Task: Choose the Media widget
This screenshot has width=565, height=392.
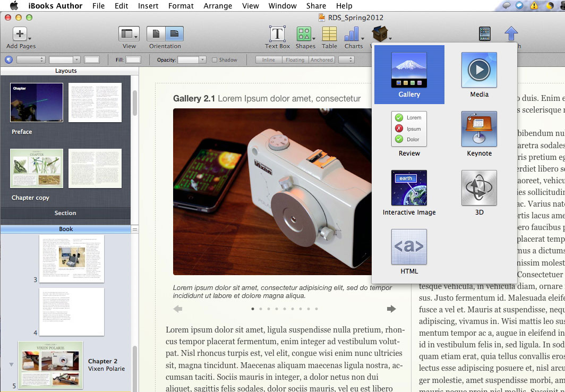Action: click(479, 74)
